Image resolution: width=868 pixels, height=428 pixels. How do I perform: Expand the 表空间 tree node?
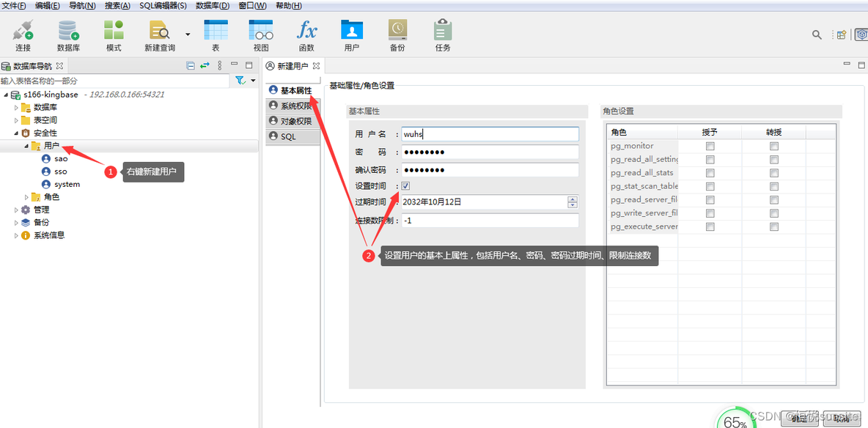pyautogui.click(x=16, y=120)
